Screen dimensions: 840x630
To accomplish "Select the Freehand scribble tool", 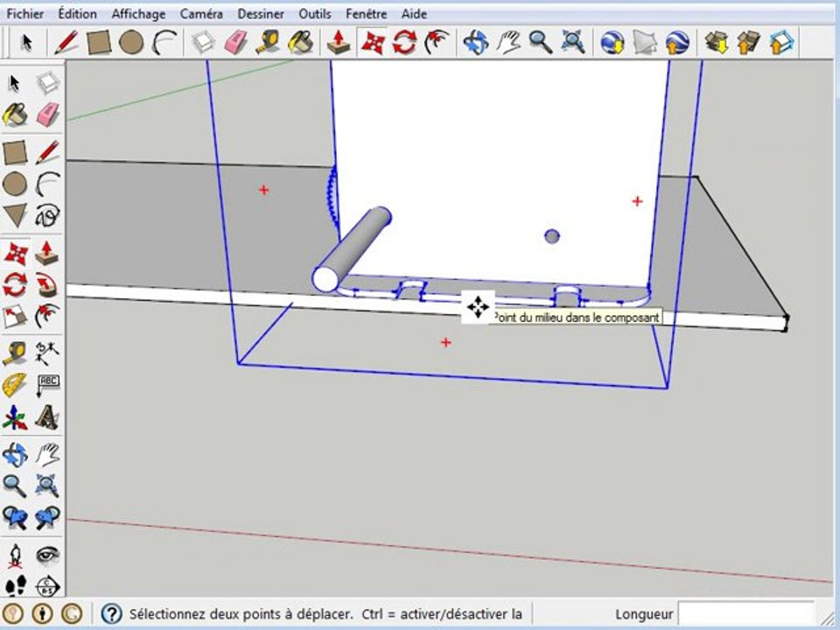I will (47, 215).
